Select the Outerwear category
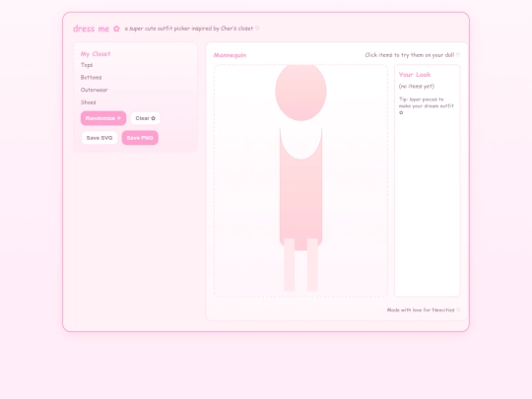The width and height of the screenshot is (532, 399). (94, 90)
